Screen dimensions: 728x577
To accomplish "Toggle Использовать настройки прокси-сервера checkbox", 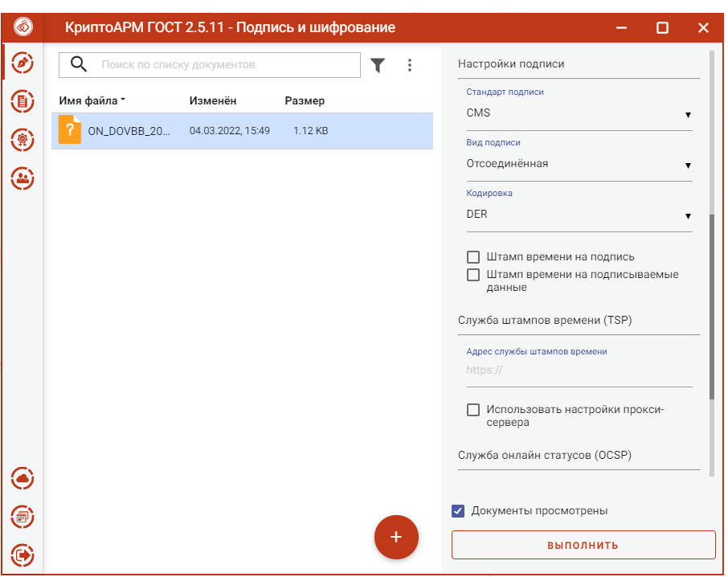I will [x=473, y=409].
